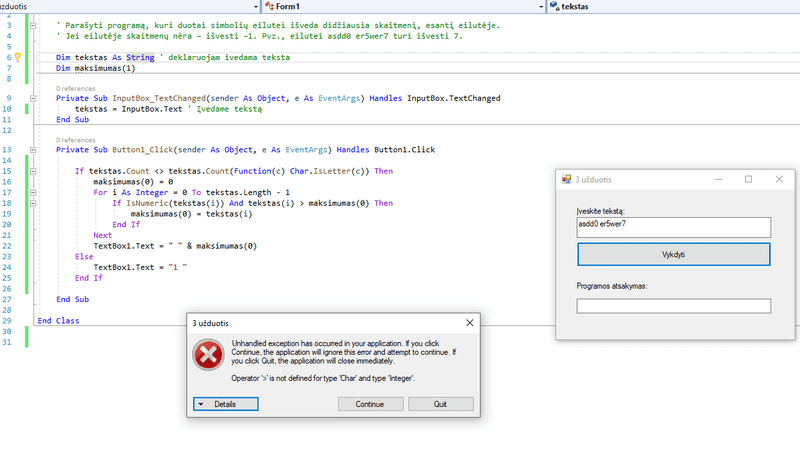Click the Form1 class icon in navigation bar

tap(268, 6)
